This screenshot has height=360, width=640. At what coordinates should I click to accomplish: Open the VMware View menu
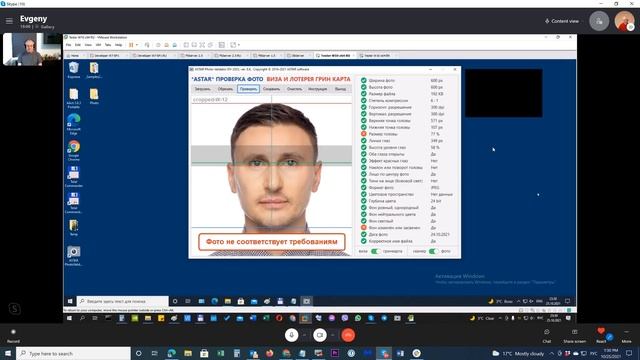[x=88, y=45]
